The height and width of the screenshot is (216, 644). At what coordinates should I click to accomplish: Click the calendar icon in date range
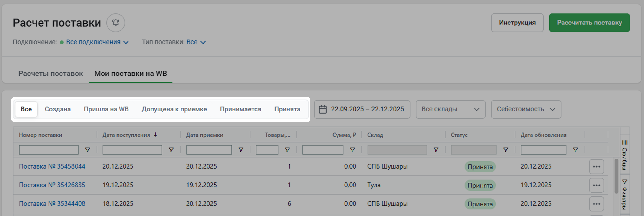[x=323, y=109]
